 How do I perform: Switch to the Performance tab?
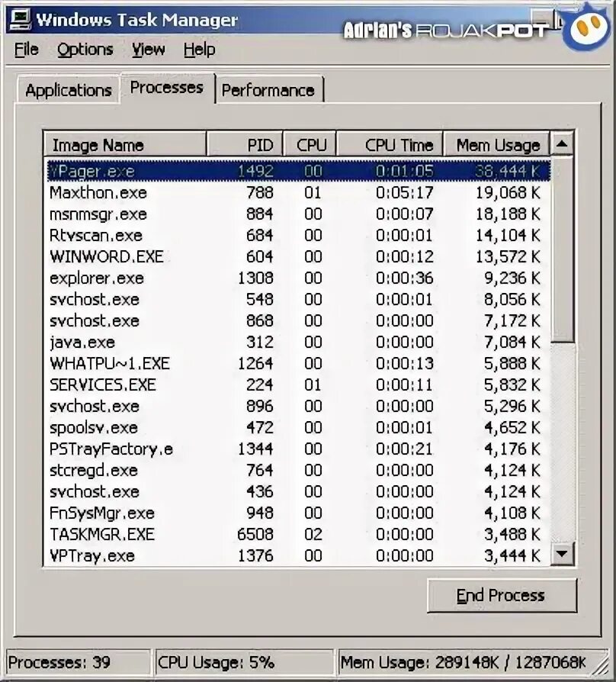pyautogui.click(x=268, y=90)
